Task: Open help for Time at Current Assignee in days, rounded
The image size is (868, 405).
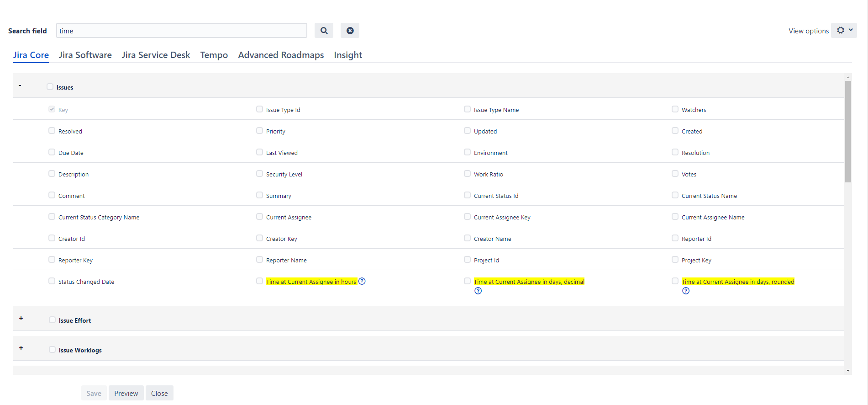Action: point(686,291)
